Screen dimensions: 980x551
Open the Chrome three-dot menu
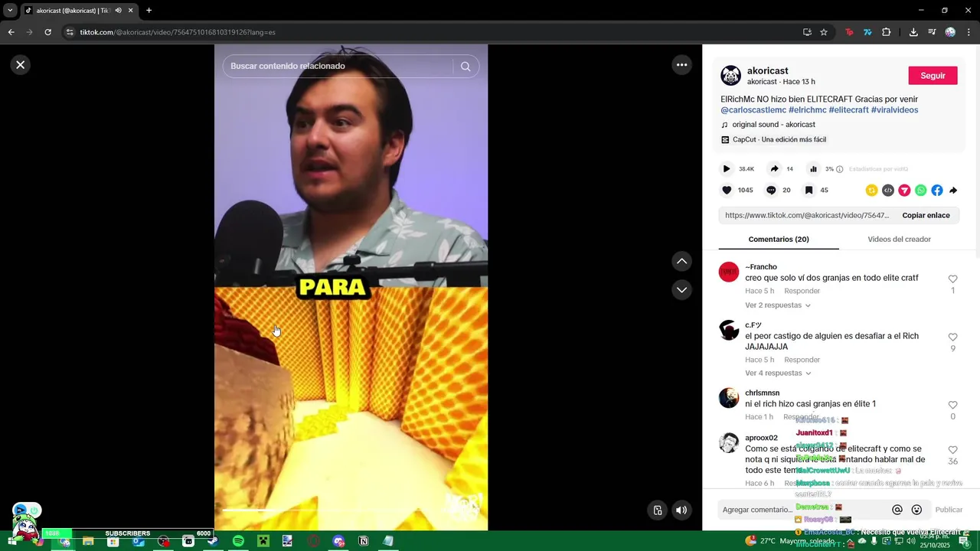[969, 32]
